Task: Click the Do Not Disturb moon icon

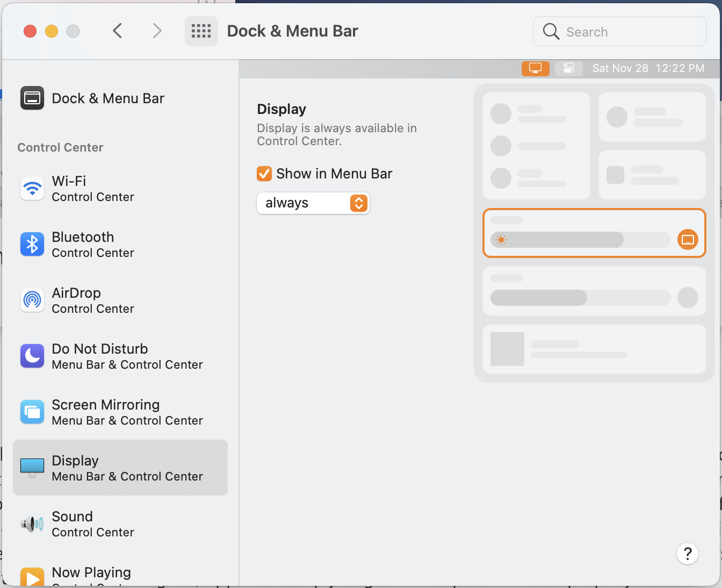Action: 32,356
